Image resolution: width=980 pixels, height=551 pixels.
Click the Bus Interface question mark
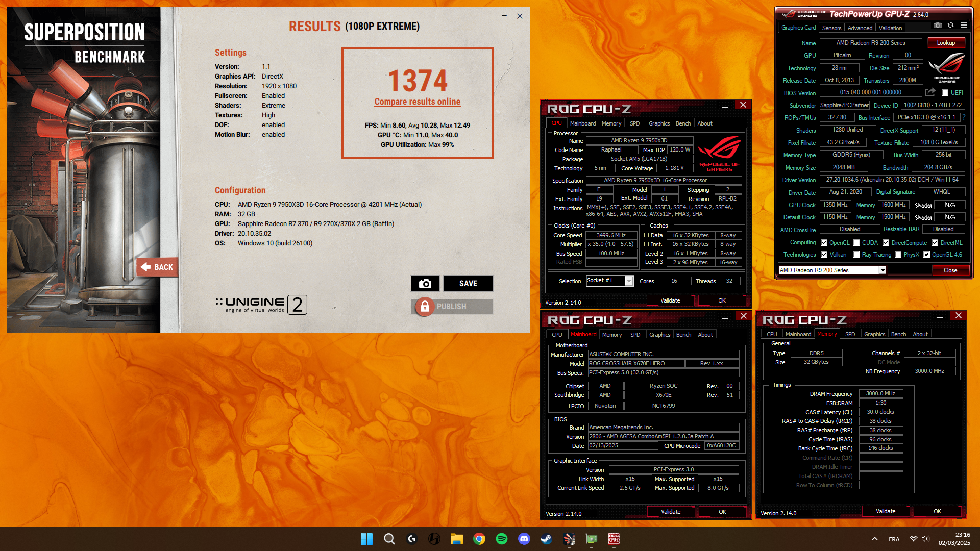coord(964,117)
